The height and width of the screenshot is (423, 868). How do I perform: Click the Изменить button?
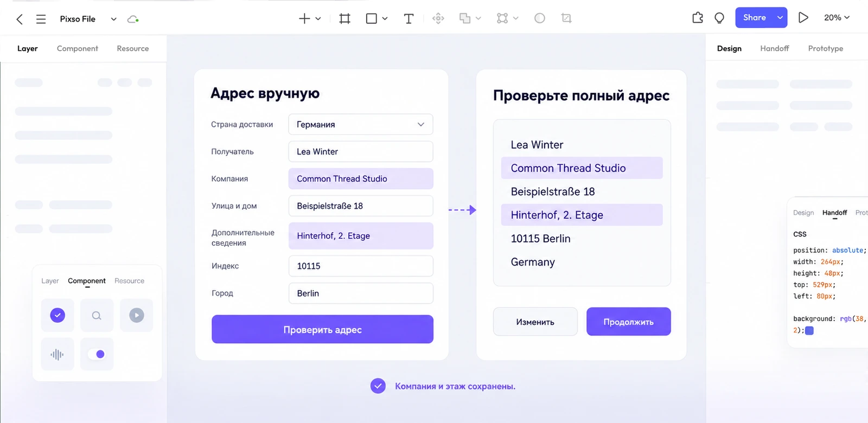coord(535,322)
